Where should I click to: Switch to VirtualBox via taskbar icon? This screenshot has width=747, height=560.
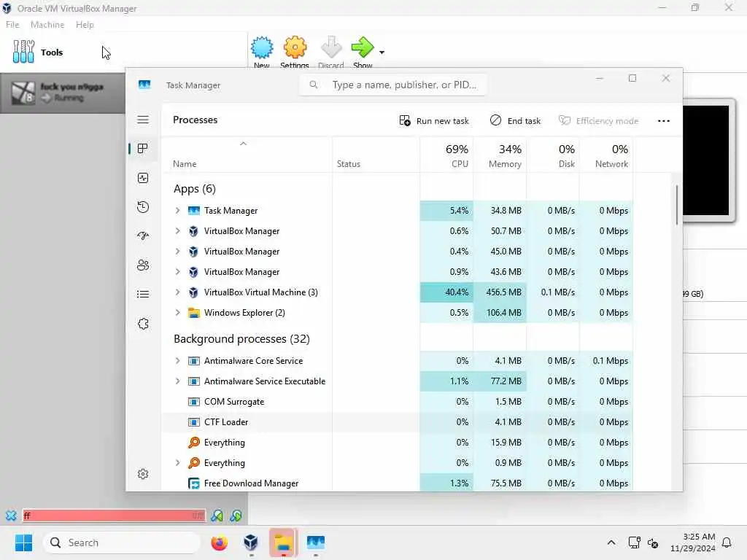click(251, 542)
